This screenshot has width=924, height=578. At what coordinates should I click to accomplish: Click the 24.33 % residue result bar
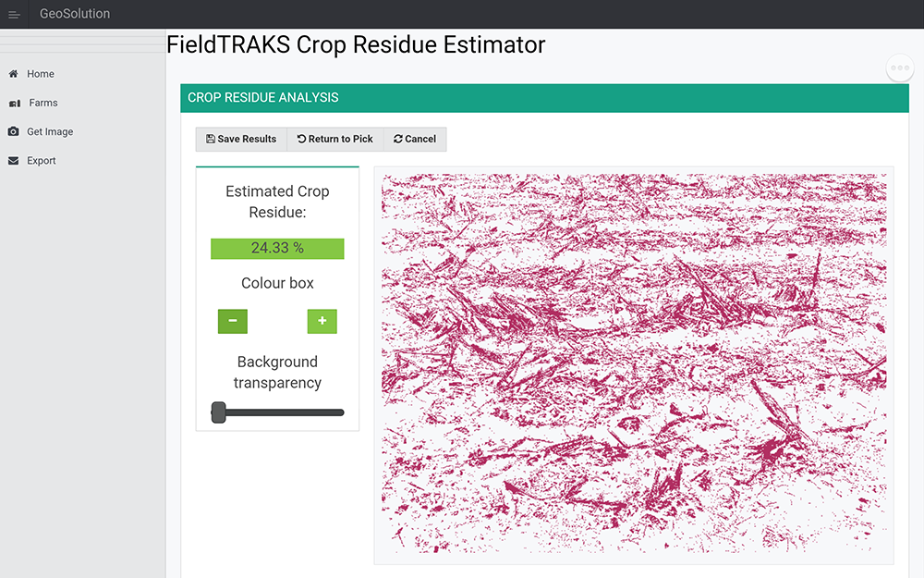tap(277, 248)
